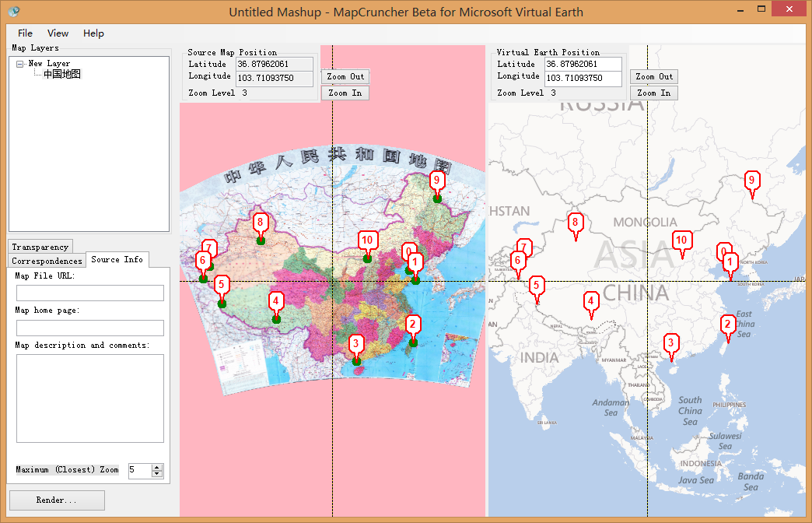Select pin 1 on the source map

coord(415,262)
